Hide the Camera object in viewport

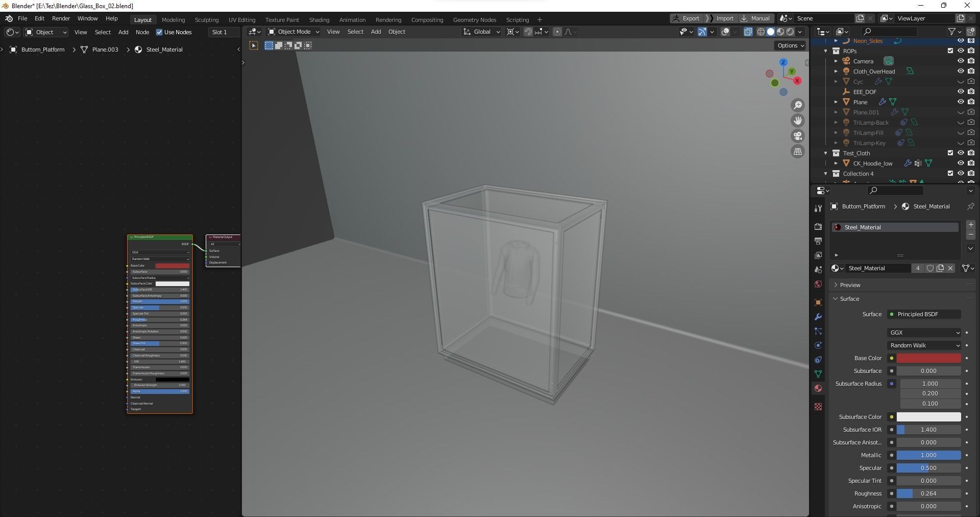960,61
